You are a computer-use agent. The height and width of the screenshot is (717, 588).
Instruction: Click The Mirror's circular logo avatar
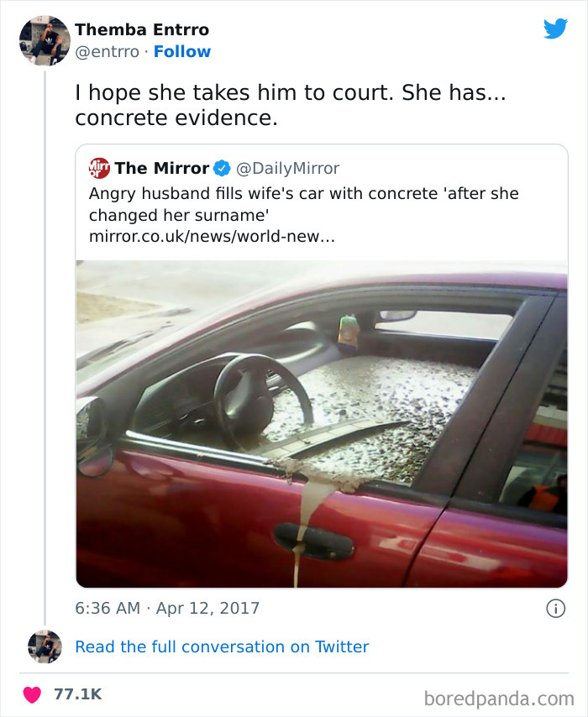pos(99,168)
